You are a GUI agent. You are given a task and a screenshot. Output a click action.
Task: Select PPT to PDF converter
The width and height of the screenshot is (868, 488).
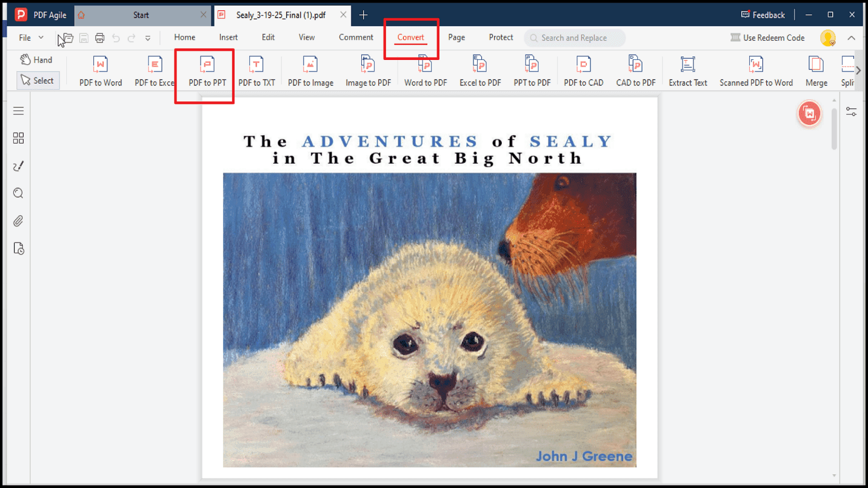click(x=532, y=71)
